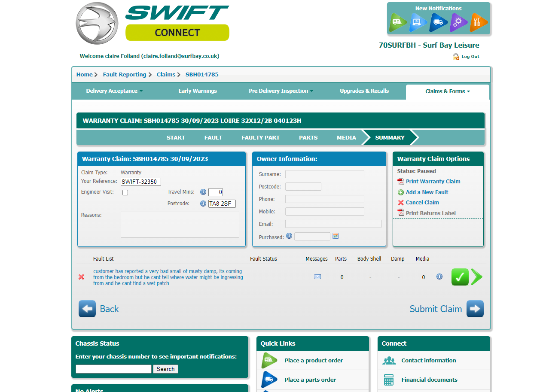Click the Print Warranty Claim PDF icon
Image resolution: width=543 pixels, height=392 pixels.
pos(401,182)
